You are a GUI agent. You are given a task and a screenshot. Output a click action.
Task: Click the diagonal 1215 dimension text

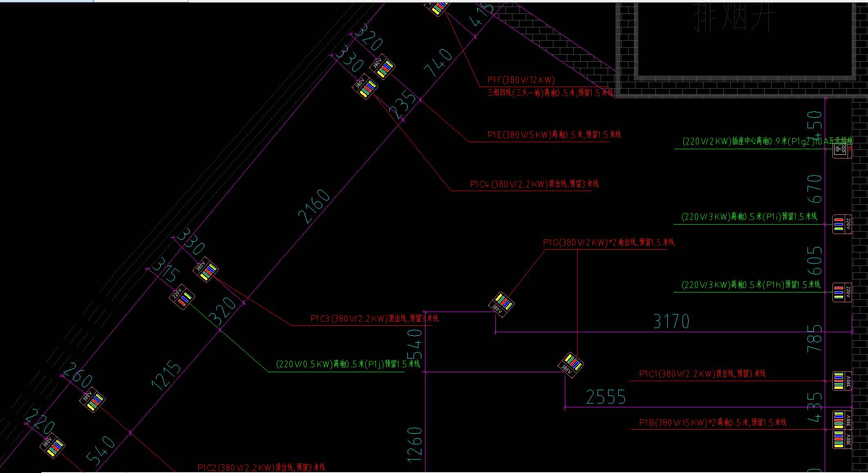166,375
